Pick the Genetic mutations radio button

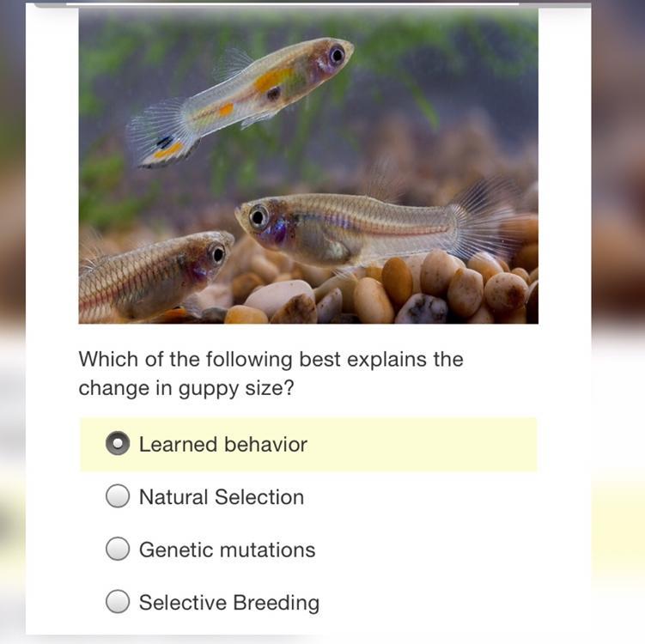click(x=118, y=550)
